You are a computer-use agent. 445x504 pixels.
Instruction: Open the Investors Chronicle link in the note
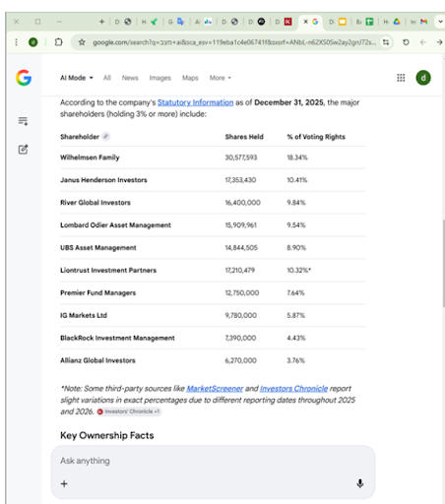tap(293, 389)
